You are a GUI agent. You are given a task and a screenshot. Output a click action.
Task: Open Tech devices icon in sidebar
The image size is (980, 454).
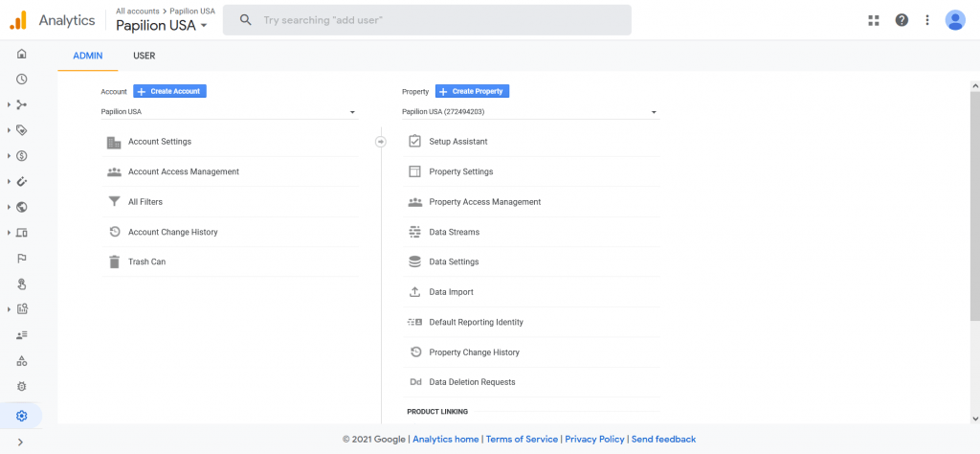(21, 233)
